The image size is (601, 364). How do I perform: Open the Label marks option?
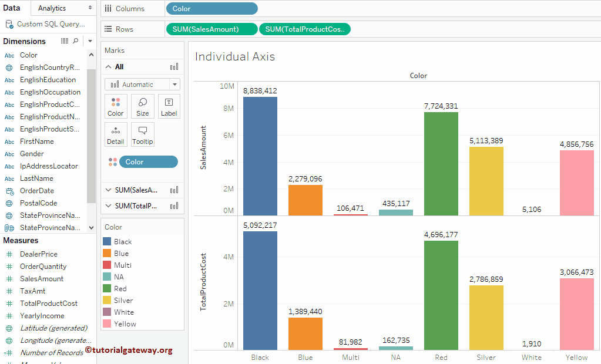tap(169, 106)
